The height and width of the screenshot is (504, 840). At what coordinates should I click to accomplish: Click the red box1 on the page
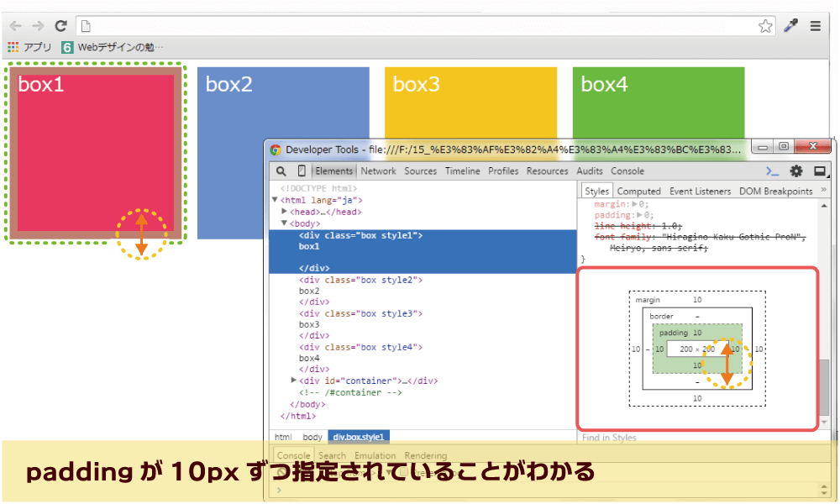pyautogui.click(x=96, y=153)
